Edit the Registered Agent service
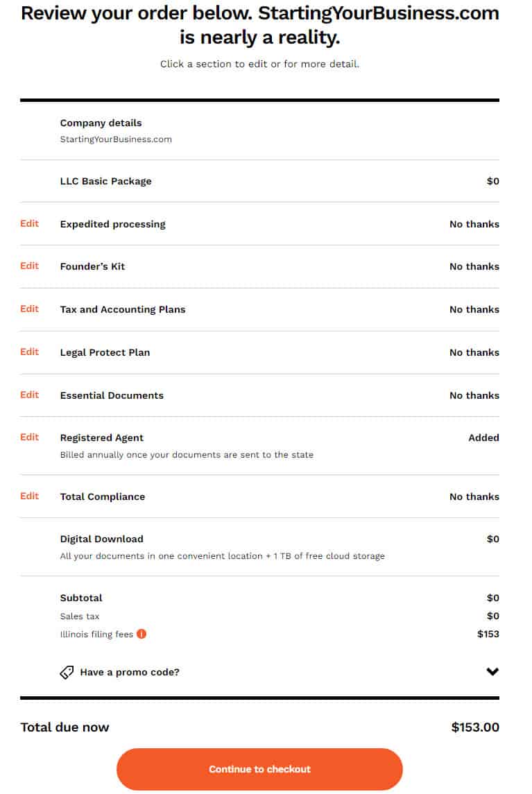Screen dimensions: 532x794 pyautogui.click(x=28, y=437)
